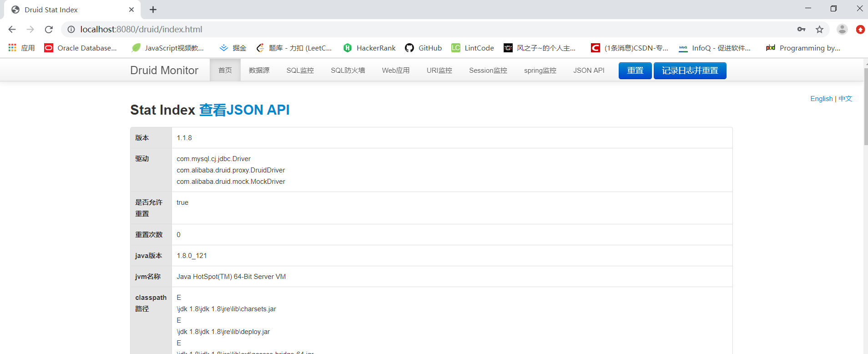Image resolution: width=868 pixels, height=354 pixels.
Task: Click the password key icon
Action: tap(801, 29)
